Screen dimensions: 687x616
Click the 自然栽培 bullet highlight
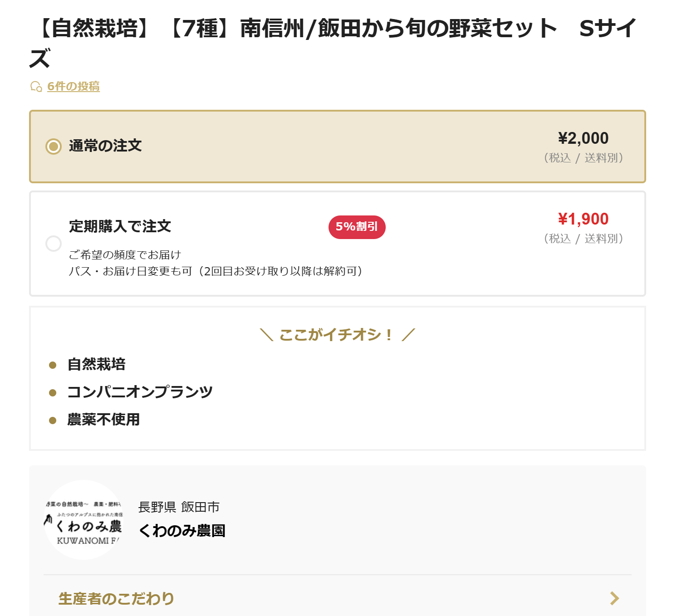click(96, 364)
